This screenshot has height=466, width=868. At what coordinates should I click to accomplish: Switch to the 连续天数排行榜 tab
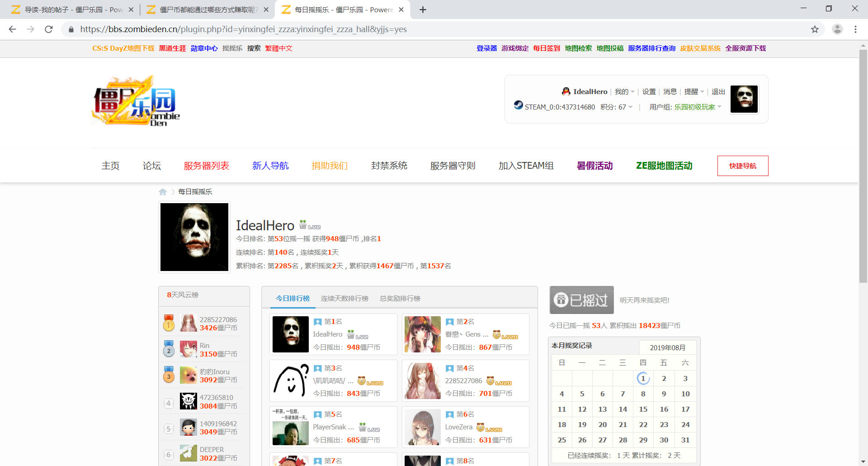[x=344, y=298]
